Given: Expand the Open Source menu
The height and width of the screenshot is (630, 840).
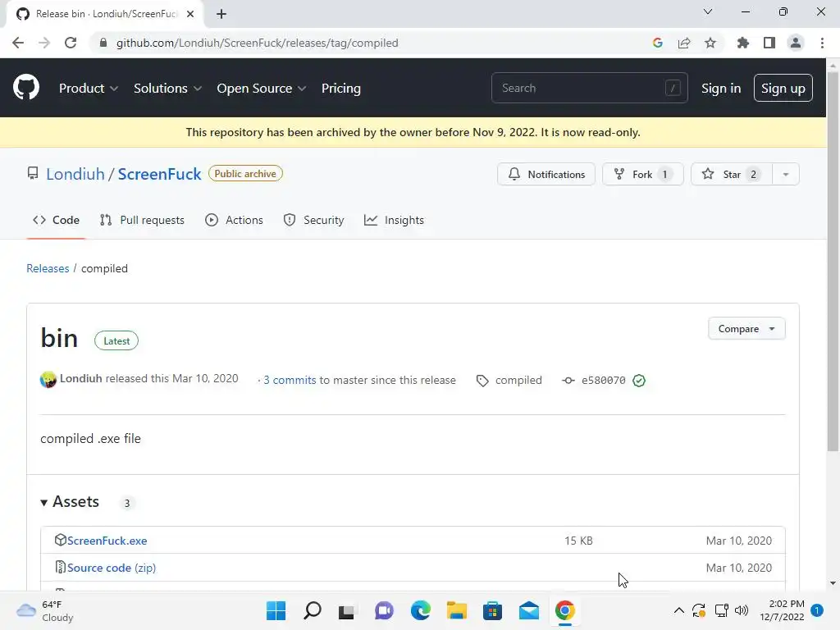Looking at the screenshot, I should point(262,89).
